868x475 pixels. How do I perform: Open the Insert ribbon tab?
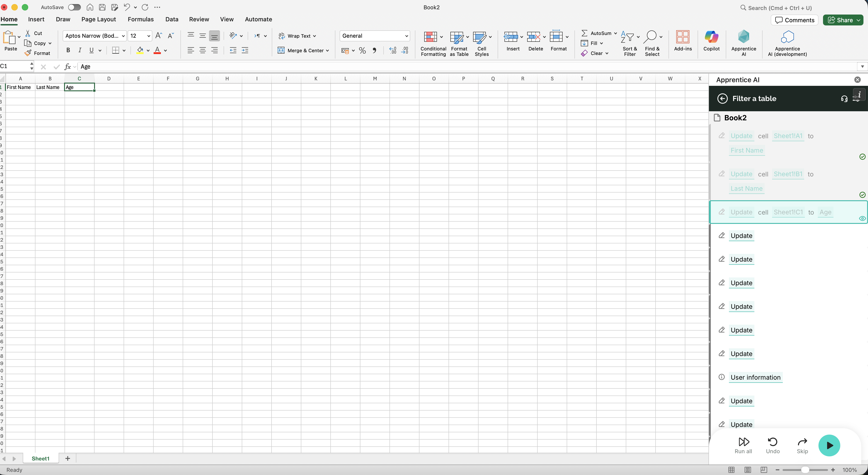click(x=36, y=19)
